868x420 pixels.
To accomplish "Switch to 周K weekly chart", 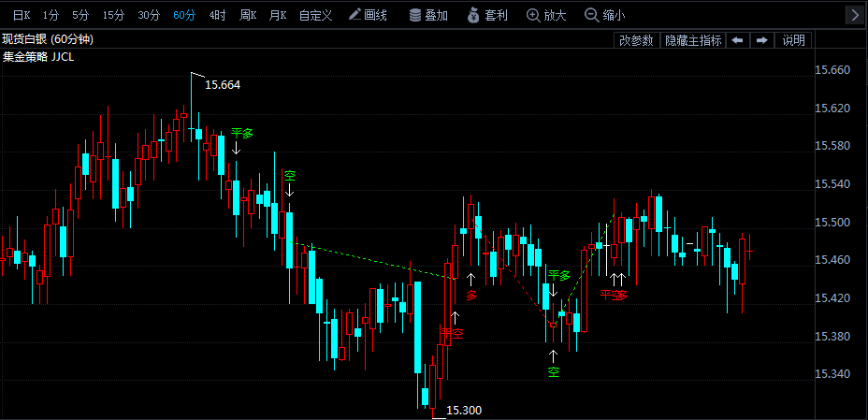I will [x=248, y=15].
